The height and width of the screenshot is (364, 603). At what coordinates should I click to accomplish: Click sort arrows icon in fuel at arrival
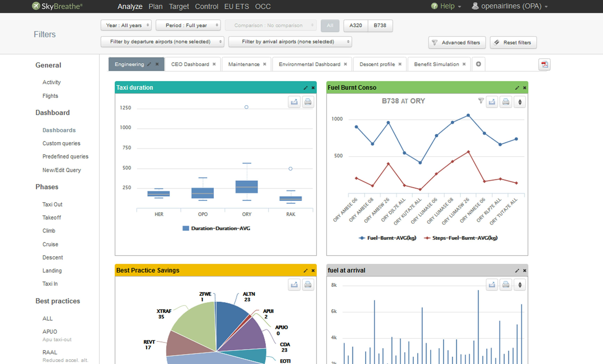point(520,285)
